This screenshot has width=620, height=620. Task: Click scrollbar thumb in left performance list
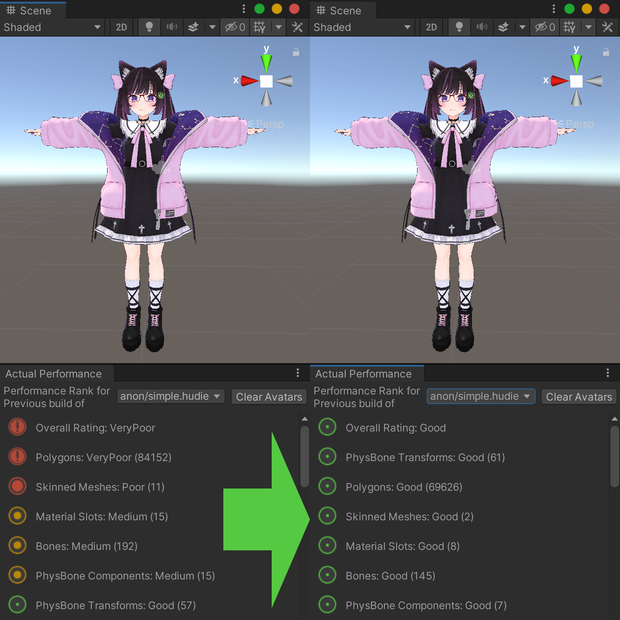point(304,456)
